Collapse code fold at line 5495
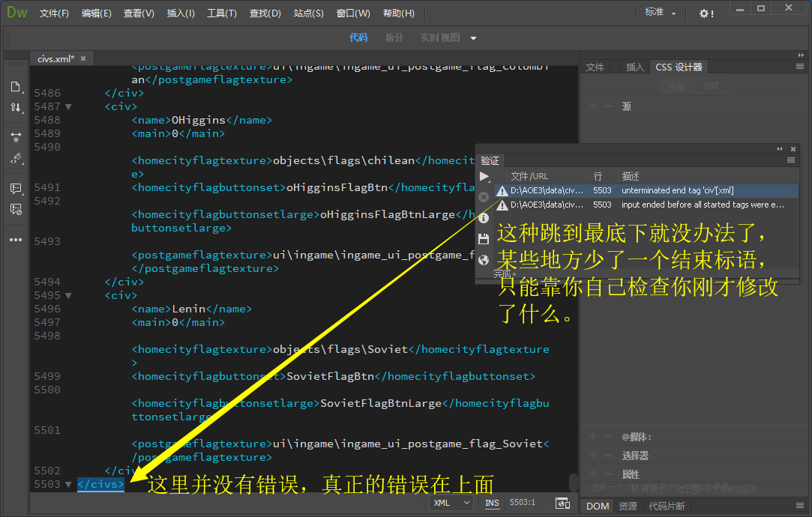The image size is (812, 517). tap(68, 296)
